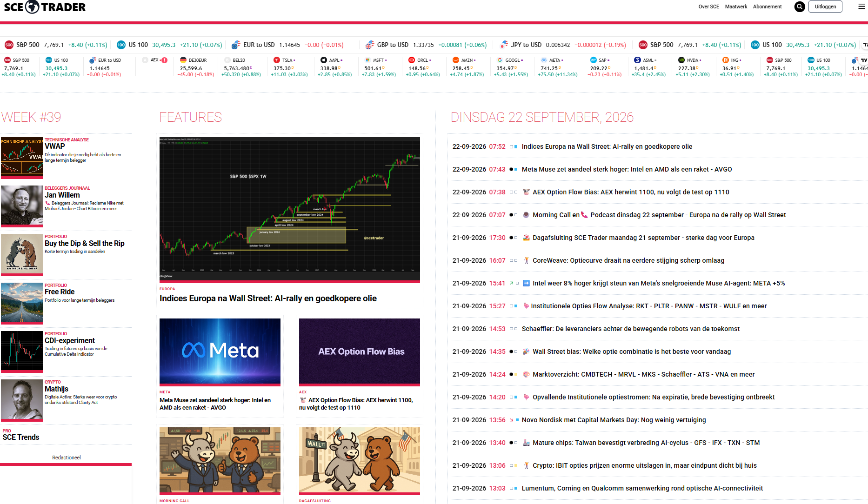The height and width of the screenshot is (504, 868).
Task: Click the Google logo beside GOOGL
Action: (500, 60)
